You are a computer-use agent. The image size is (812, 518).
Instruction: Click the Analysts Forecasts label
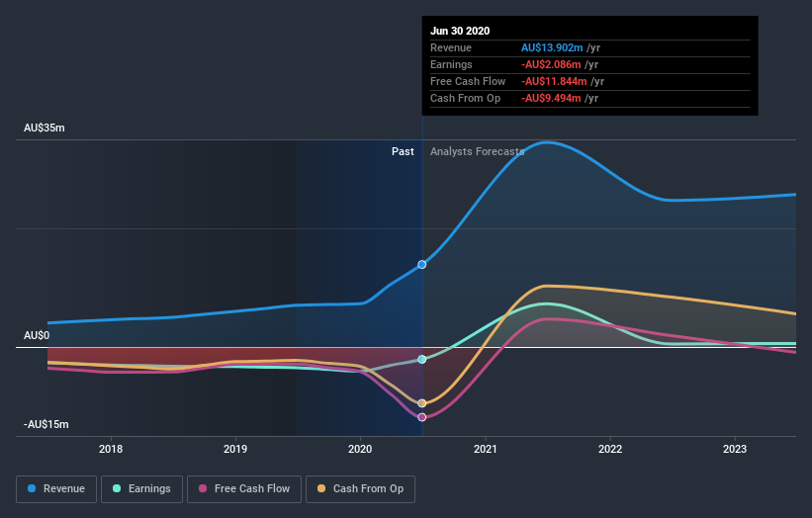coord(478,151)
